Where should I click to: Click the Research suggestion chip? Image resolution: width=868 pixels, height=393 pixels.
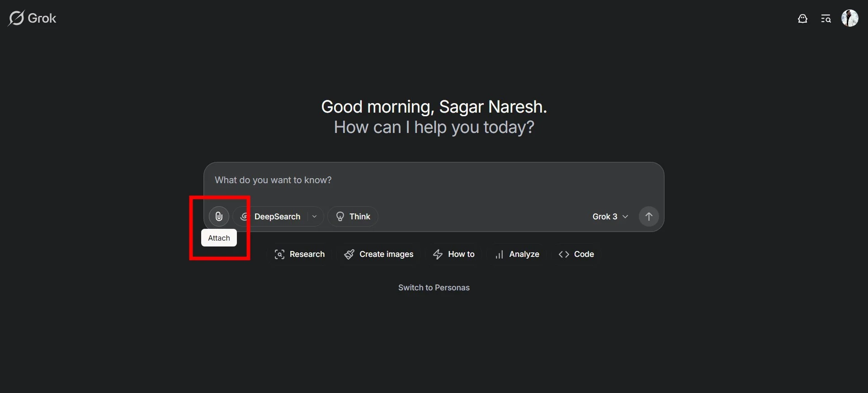click(299, 254)
